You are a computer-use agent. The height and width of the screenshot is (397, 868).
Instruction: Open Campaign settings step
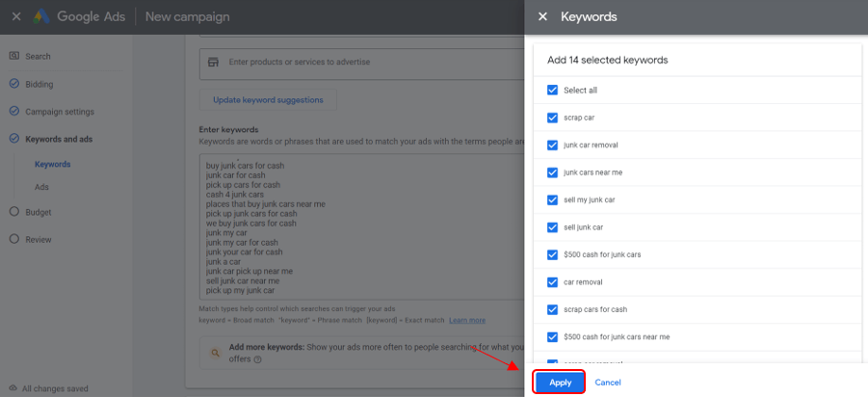(60, 112)
